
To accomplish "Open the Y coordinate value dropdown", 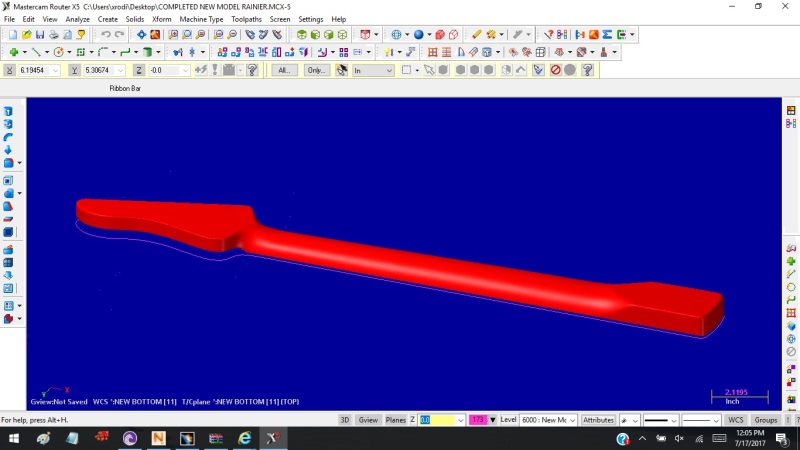I will [x=120, y=70].
